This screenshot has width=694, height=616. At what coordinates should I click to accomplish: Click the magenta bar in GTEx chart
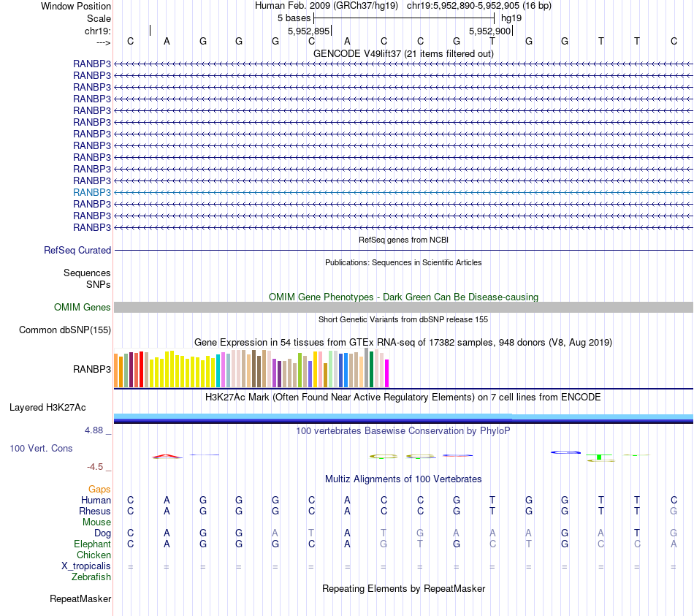pyautogui.click(x=387, y=373)
